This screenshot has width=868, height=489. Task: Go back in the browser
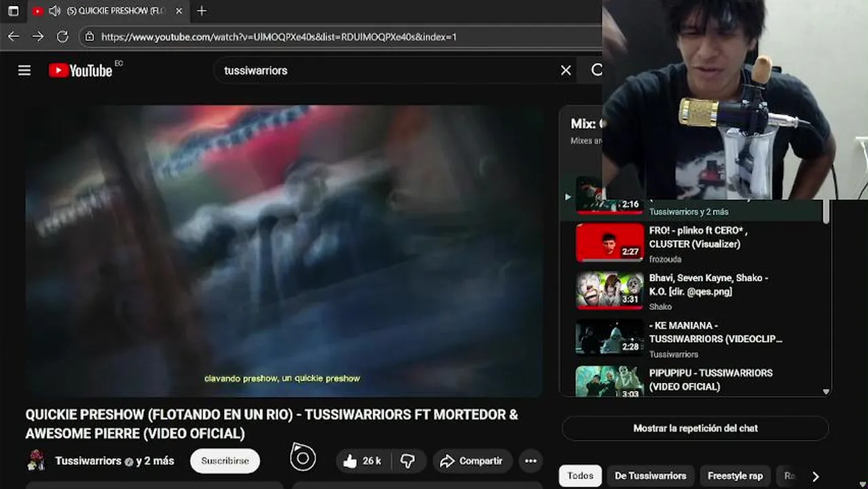[x=14, y=37]
